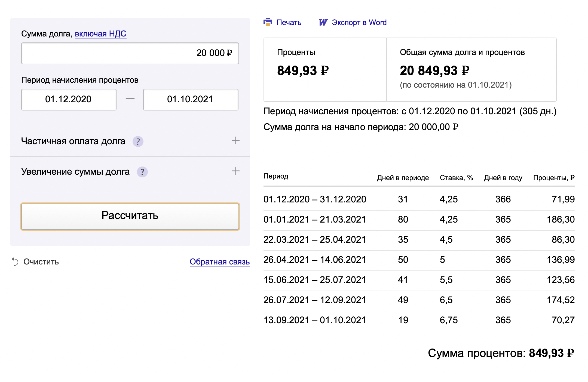Click the Дней в периоде column header
Viewport: 588px width, 382px height.
click(x=403, y=178)
